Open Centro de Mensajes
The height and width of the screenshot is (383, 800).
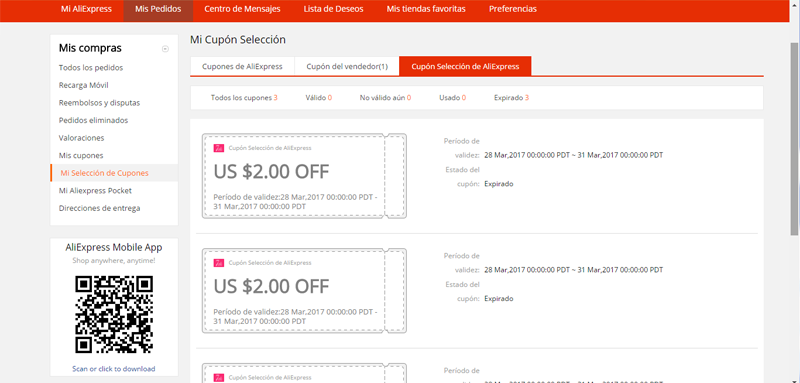click(x=242, y=9)
